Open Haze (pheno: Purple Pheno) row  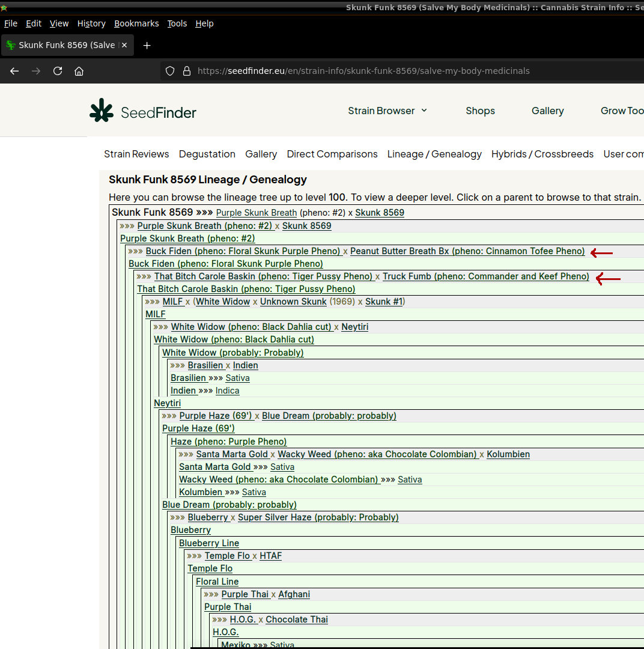(x=228, y=442)
